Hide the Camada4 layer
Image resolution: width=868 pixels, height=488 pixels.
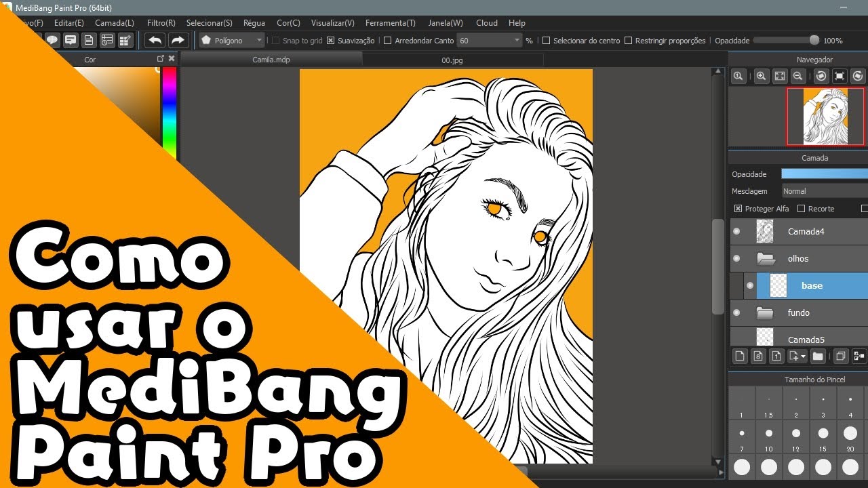point(736,231)
